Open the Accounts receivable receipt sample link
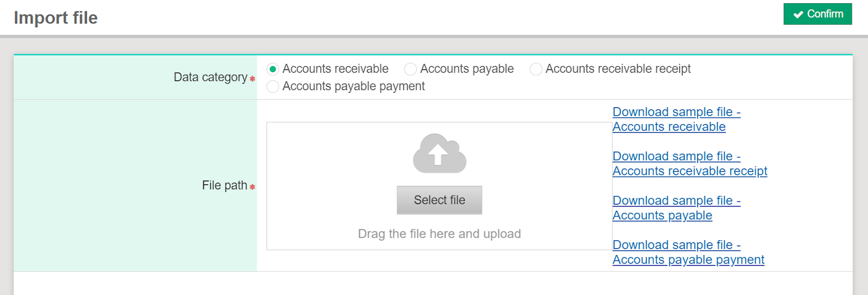This screenshot has height=295, width=868. click(x=689, y=164)
